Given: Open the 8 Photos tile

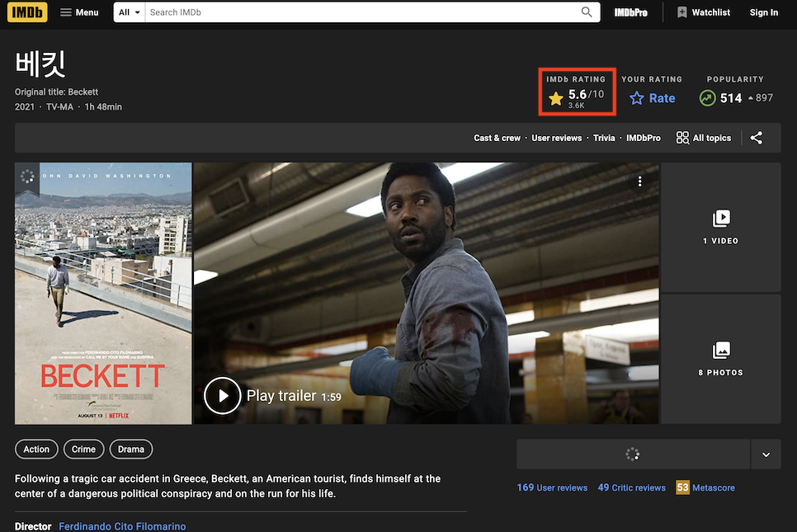Looking at the screenshot, I should pos(721,359).
